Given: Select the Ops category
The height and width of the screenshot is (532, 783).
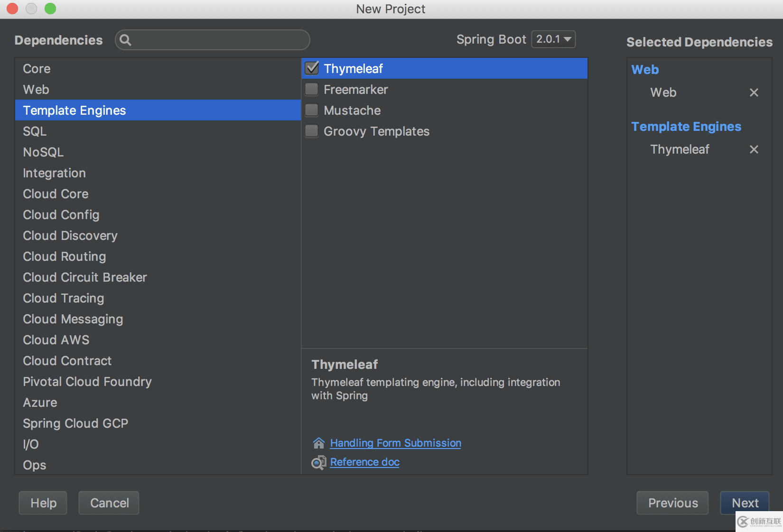Looking at the screenshot, I should click(158, 465).
